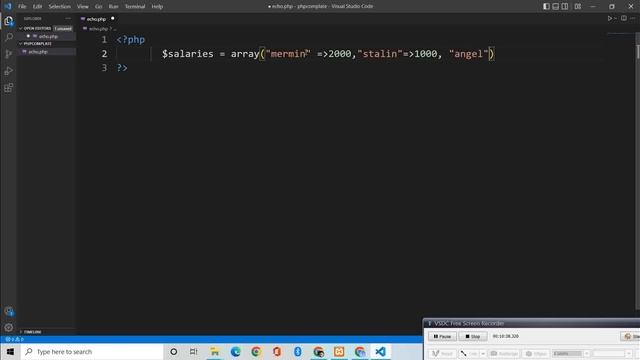This screenshot has height=360, width=640.
Task: Split the editor to the right
Action: pyautogui.click(x=624, y=18)
